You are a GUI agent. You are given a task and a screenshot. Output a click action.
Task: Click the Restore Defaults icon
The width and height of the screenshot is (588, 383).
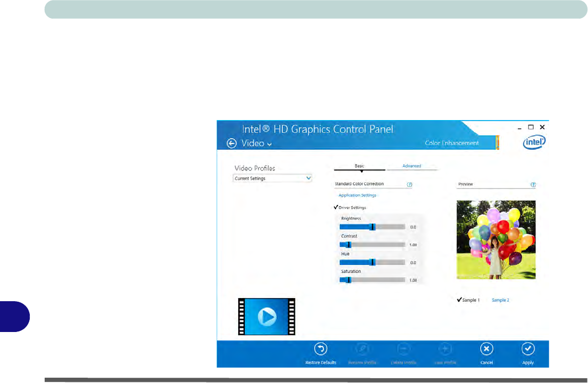[321, 349]
